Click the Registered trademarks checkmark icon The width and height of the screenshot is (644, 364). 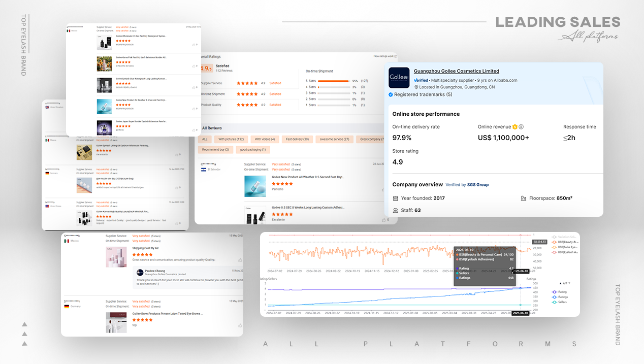tap(391, 94)
